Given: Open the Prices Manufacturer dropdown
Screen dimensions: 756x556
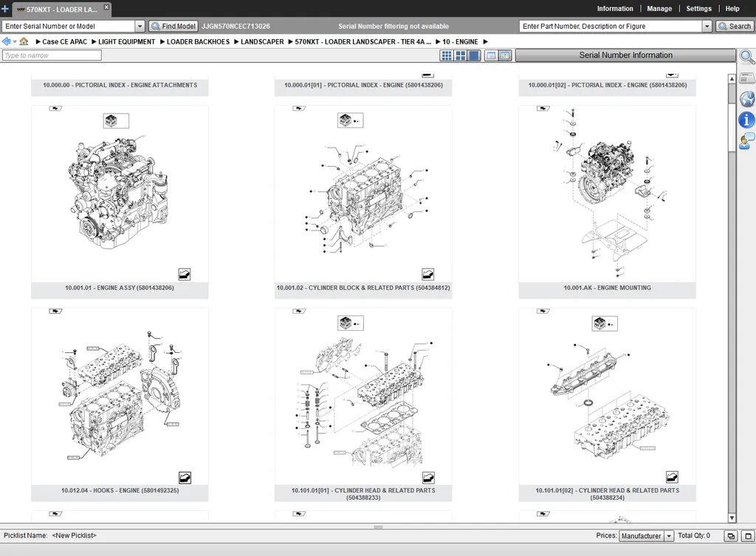Looking at the screenshot, I should point(669,536).
